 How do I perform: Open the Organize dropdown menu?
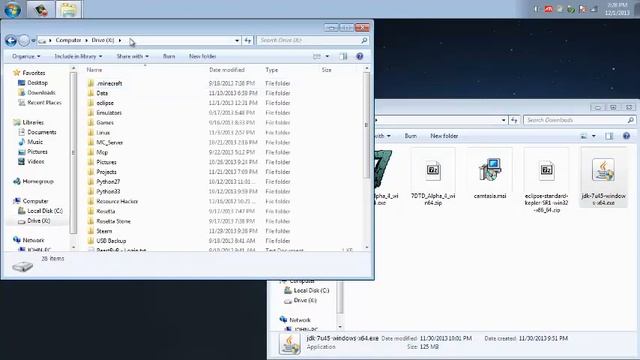tap(26, 56)
